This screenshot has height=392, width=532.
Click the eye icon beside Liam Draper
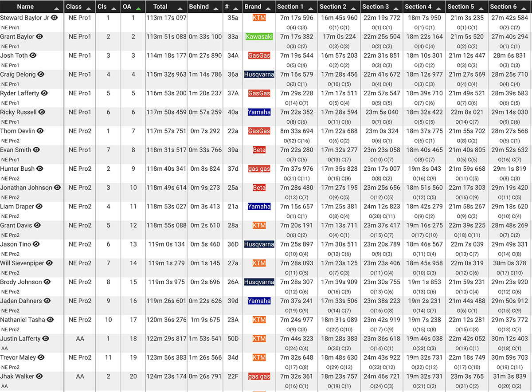[39, 206]
